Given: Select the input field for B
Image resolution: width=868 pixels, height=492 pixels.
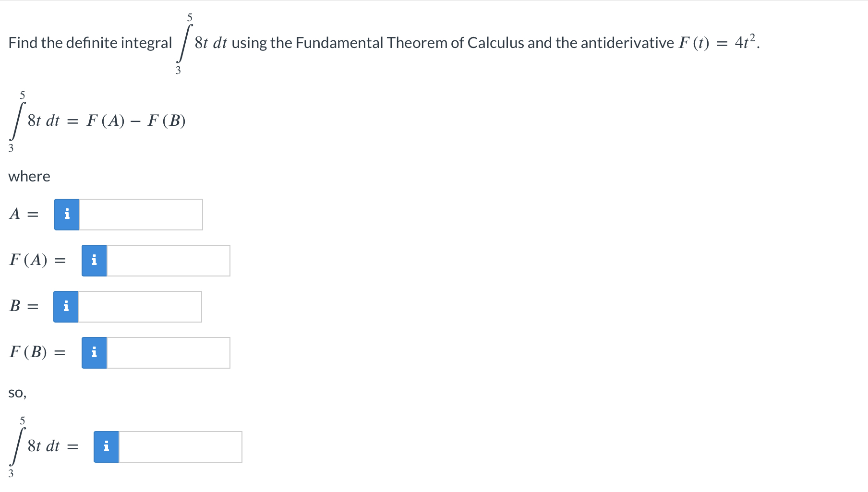Looking at the screenshot, I should coord(139,307).
